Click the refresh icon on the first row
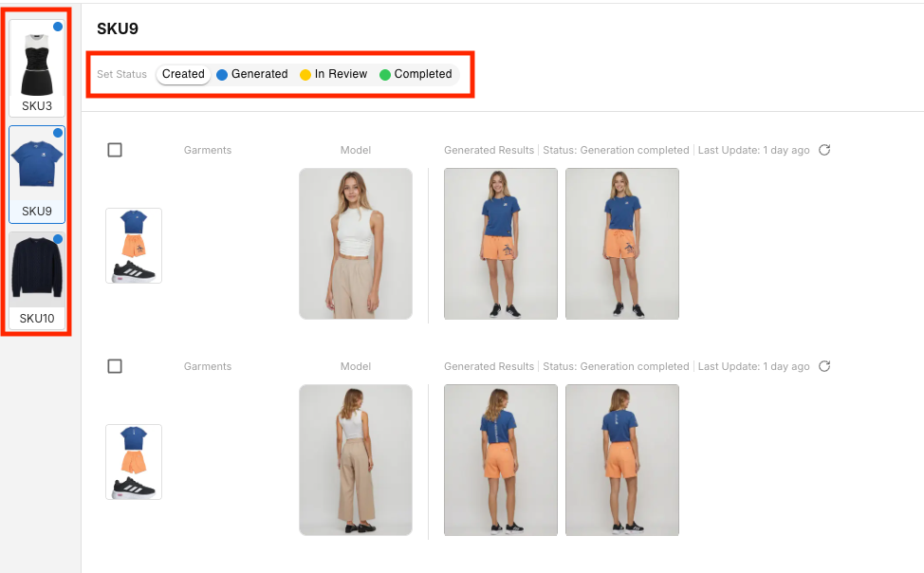This screenshot has width=924, height=573. (824, 150)
